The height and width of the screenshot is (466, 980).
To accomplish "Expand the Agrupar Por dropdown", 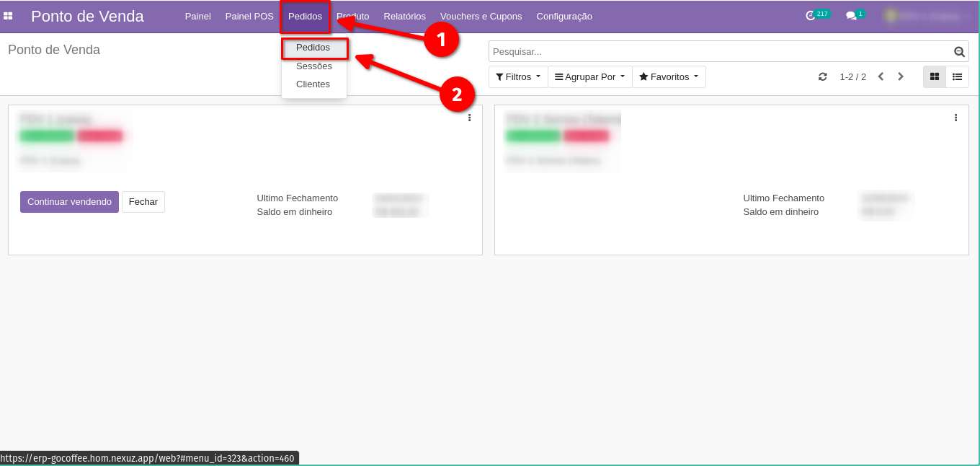I will tap(589, 76).
